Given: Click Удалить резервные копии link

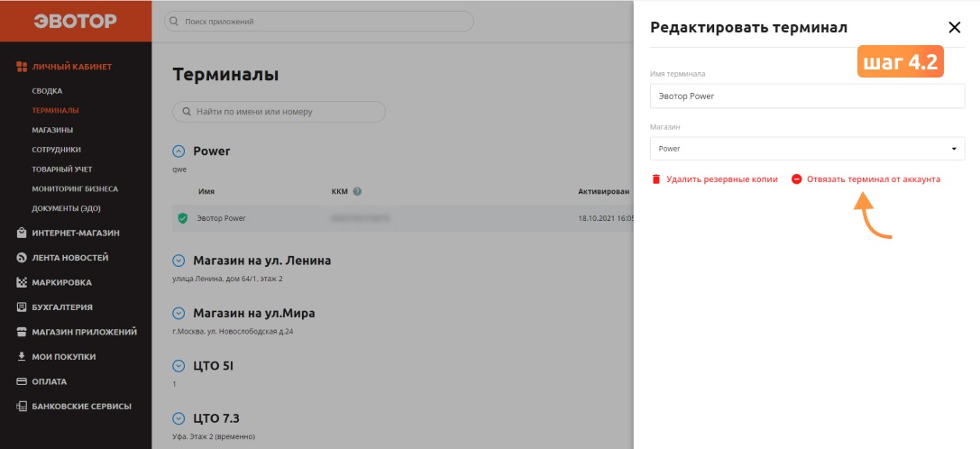Looking at the screenshot, I should click(722, 179).
